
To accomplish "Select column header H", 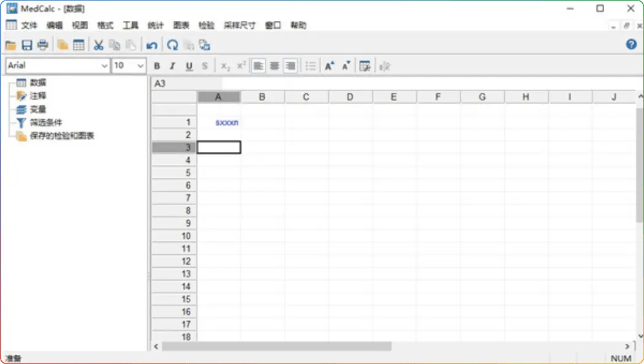I will coord(526,97).
